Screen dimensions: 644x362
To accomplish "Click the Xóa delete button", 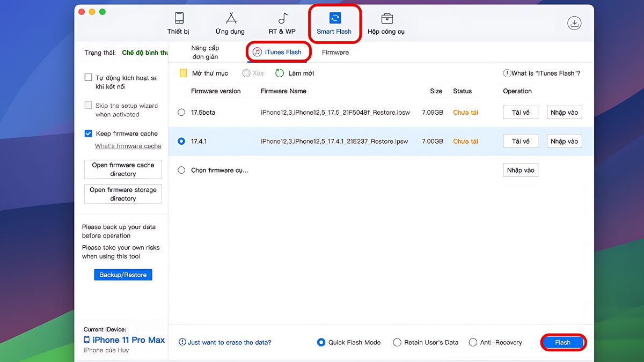I will (x=253, y=73).
